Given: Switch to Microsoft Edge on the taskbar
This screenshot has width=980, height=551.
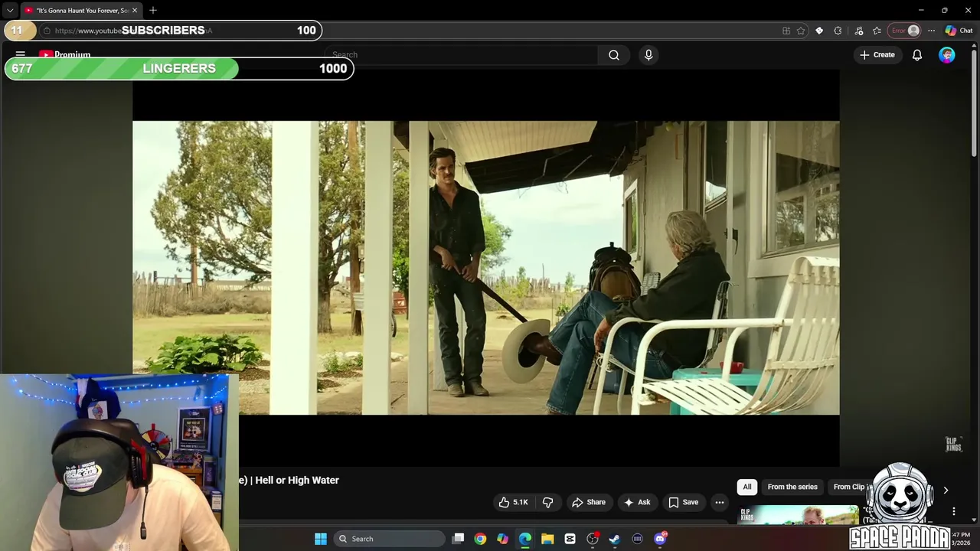Looking at the screenshot, I should click(525, 539).
